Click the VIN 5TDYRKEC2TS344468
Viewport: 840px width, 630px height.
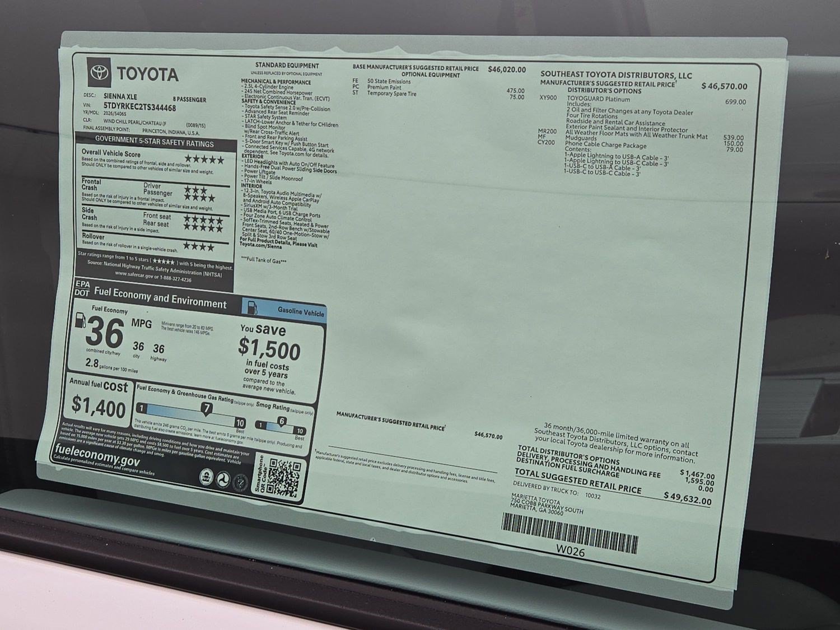coord(139,107)
